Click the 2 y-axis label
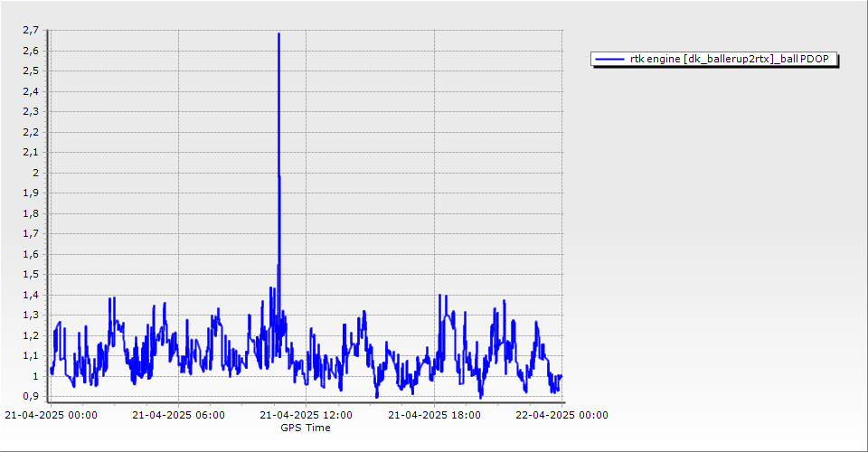Viewport: 868px width, 452px height. (x=36, y=173)
